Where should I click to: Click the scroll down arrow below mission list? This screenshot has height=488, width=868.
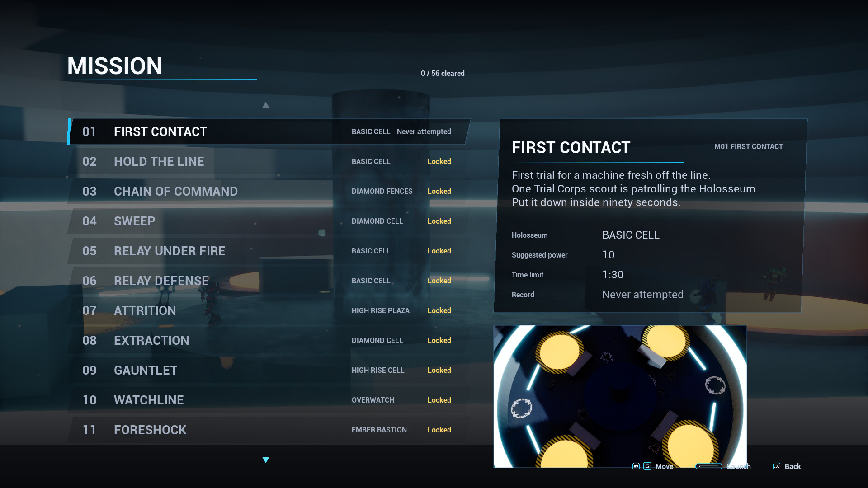266,460
